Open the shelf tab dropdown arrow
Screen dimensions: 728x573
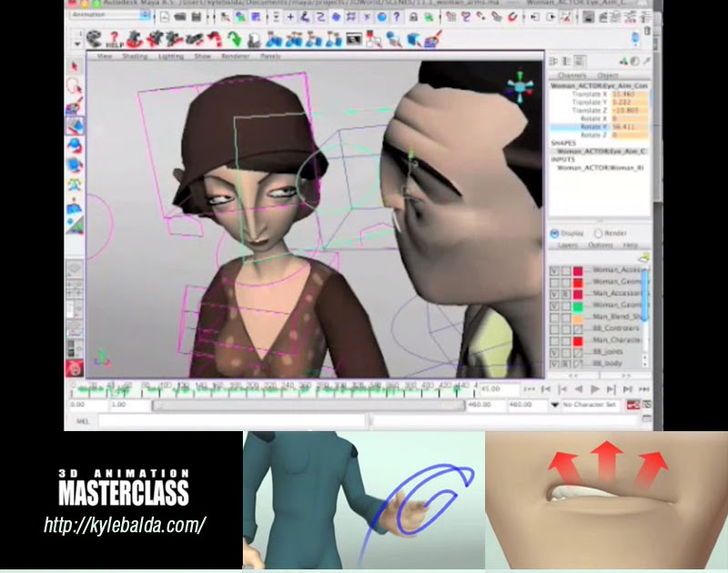(x=77, y=44)
